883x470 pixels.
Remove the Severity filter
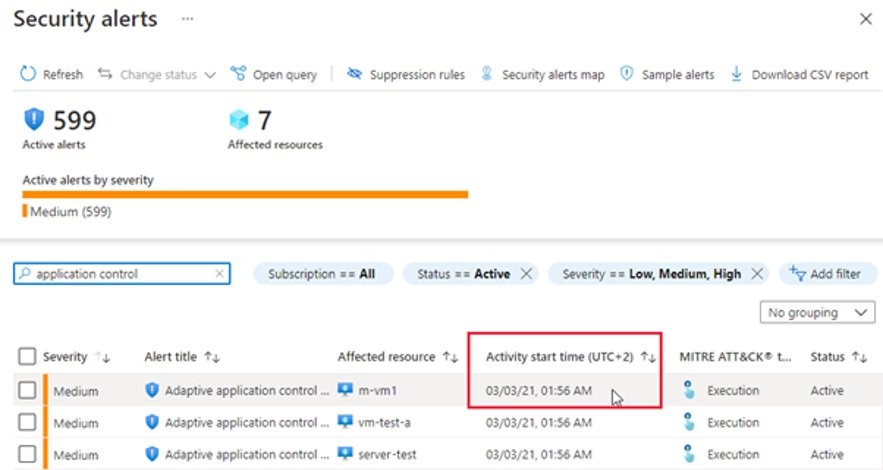pos(757,274)
